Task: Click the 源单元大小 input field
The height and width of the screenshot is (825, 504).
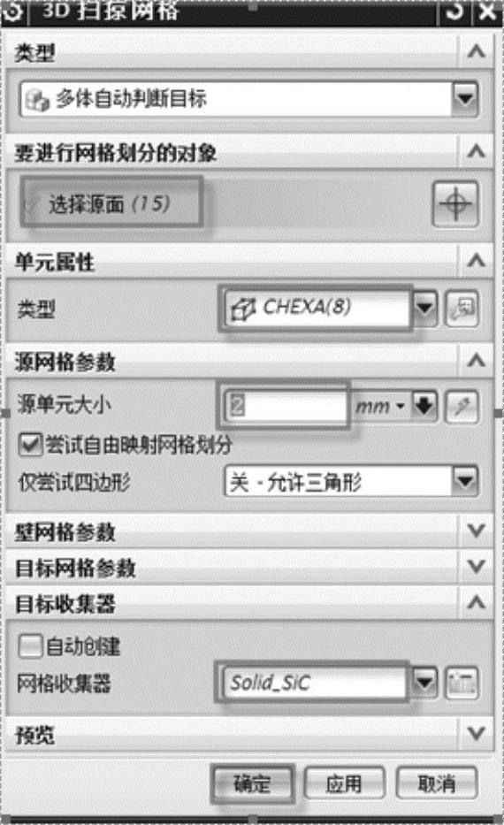Action: (x=285, y=406)
